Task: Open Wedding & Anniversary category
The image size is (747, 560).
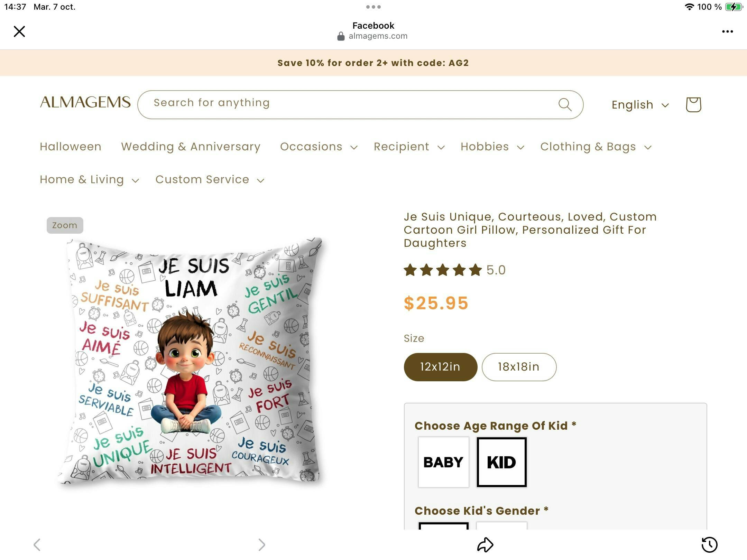Action: [191, 147]
